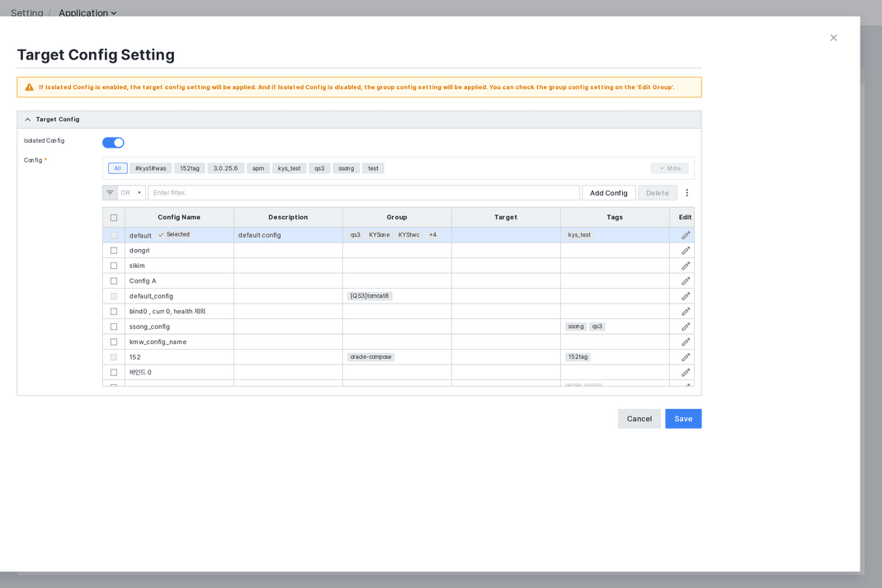
Task: Click the edit pencil for slkim
Action: [x=685, y=266]
